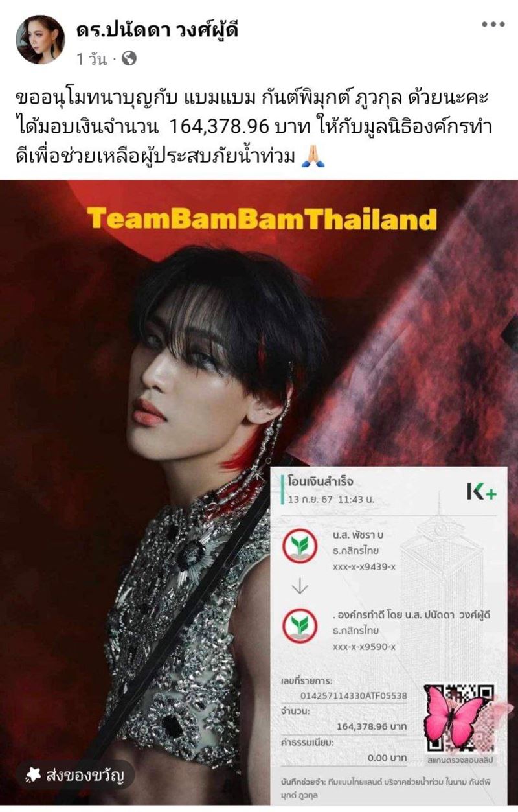Open the post's "1 วัน" timestamp
The image size is (518, 812).
pos(91,60)
